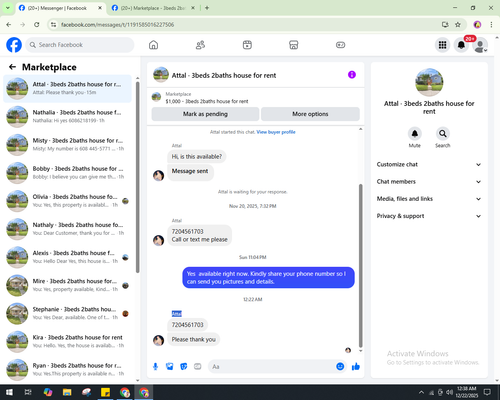The height and width of the screenshot is (400, 500).
Task: Open conversation information purple icon
Action: pos(352,75)
